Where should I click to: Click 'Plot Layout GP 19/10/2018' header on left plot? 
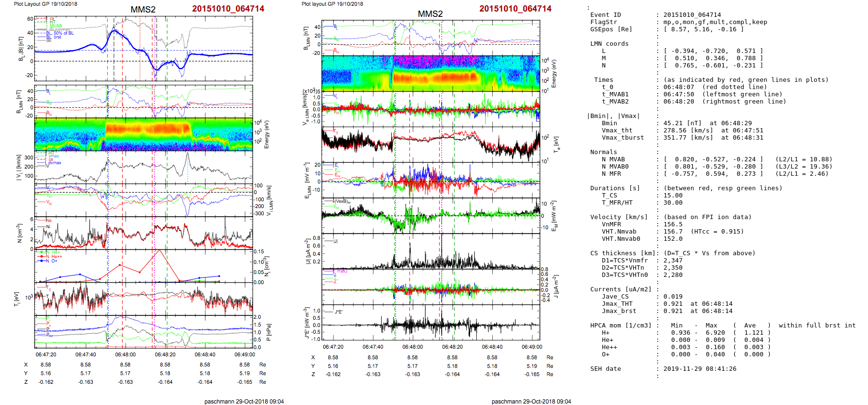pos(45,4)
